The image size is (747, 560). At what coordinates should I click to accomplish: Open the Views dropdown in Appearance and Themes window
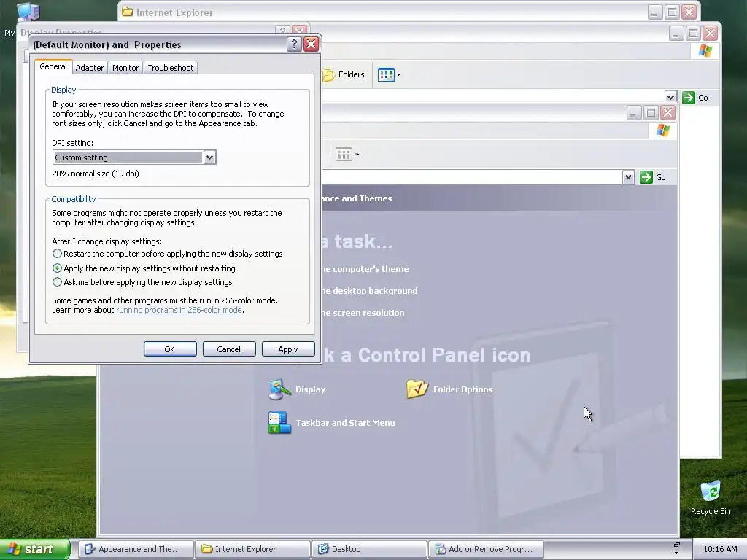[x=347, y=155]
